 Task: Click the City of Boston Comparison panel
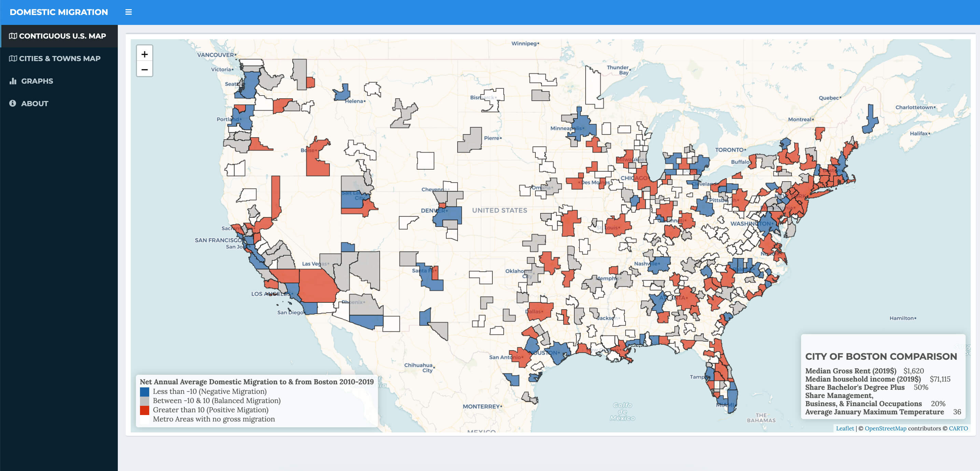pos(883,376)
